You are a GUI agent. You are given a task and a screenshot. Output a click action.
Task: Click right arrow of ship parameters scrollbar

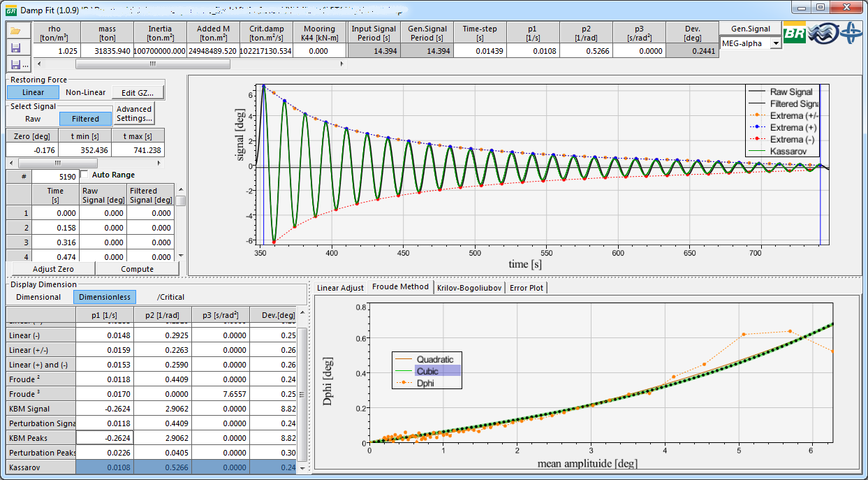pyautogui.click(x=342, y=64)
